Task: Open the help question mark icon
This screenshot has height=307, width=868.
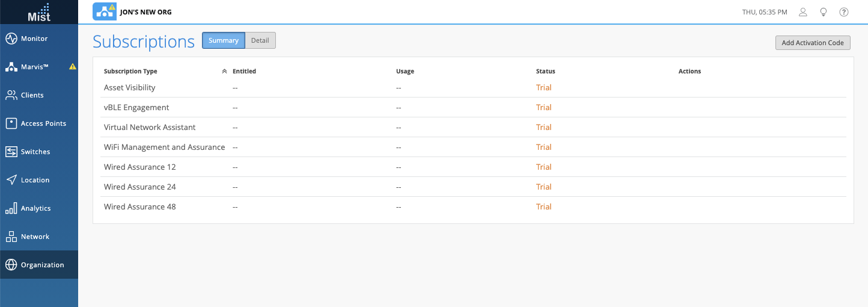Action: click(x=844, y=12)
